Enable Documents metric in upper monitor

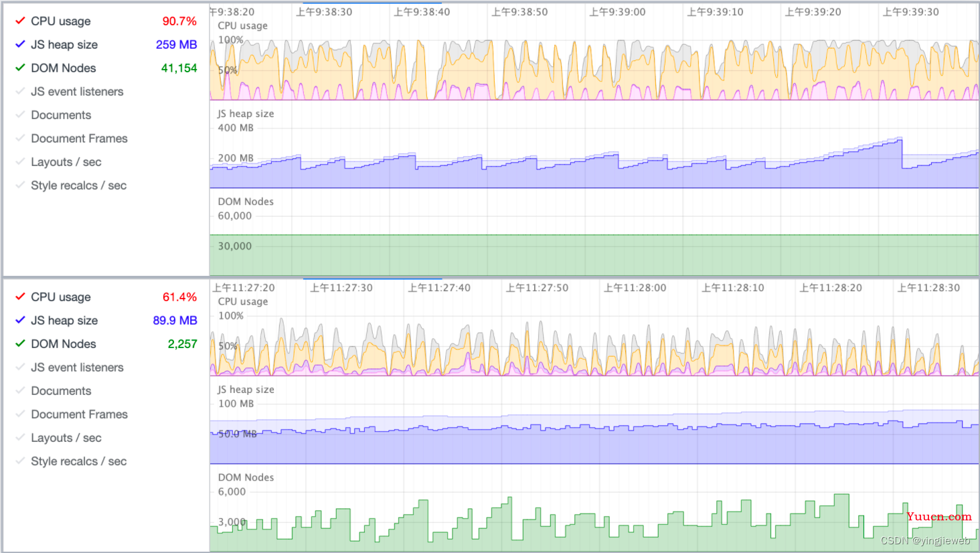[20, 114]
